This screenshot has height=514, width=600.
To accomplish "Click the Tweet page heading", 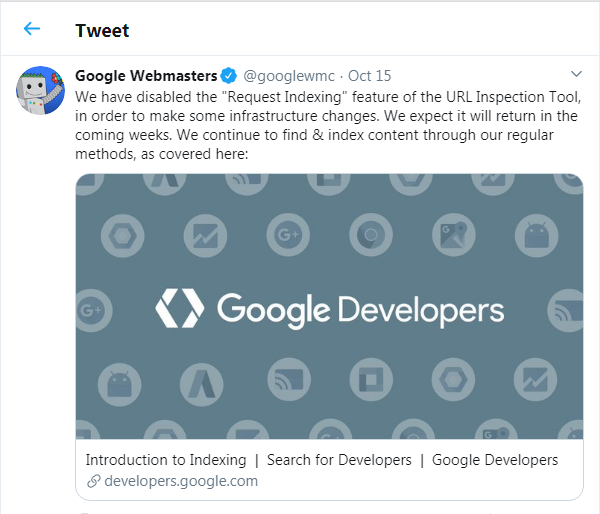I will 102,31.
